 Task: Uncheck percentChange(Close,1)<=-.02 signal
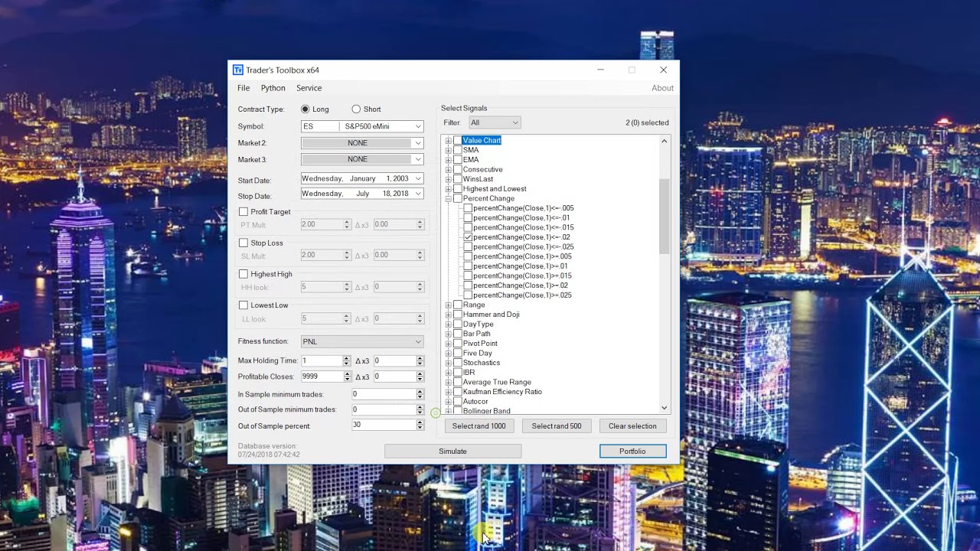pos(468,237)
